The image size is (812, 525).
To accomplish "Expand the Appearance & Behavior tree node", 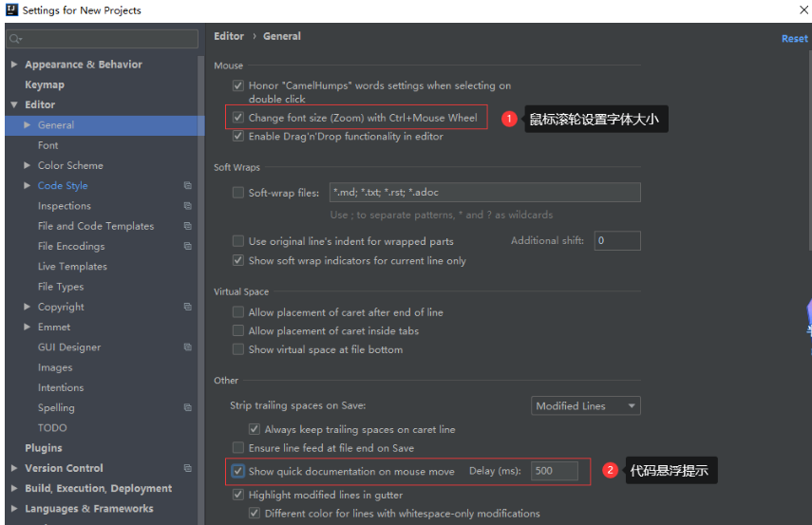I will pos(14,65).
